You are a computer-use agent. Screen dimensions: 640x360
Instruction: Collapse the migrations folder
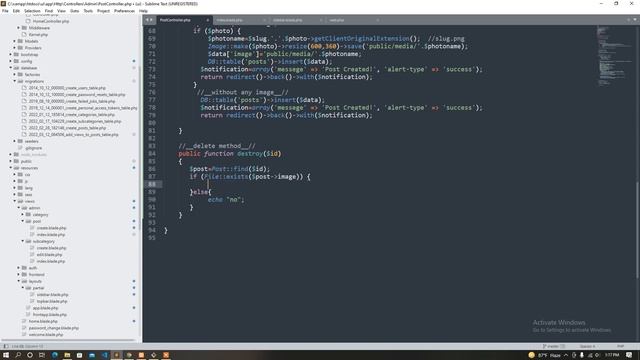click(14, 81)
